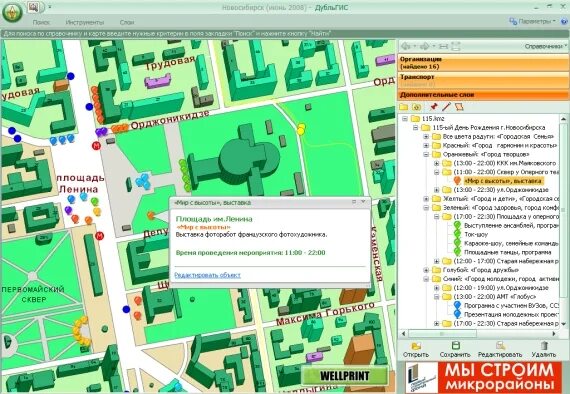570x394 pixels.
Task: Click the light-blue markers on the square
Action: tap(143, 181)
